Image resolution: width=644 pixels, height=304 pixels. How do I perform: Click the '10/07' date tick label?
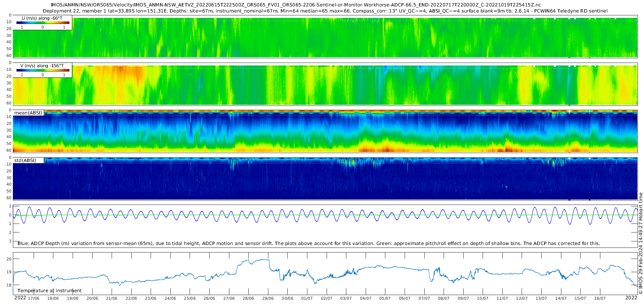(x=483, y=298)
